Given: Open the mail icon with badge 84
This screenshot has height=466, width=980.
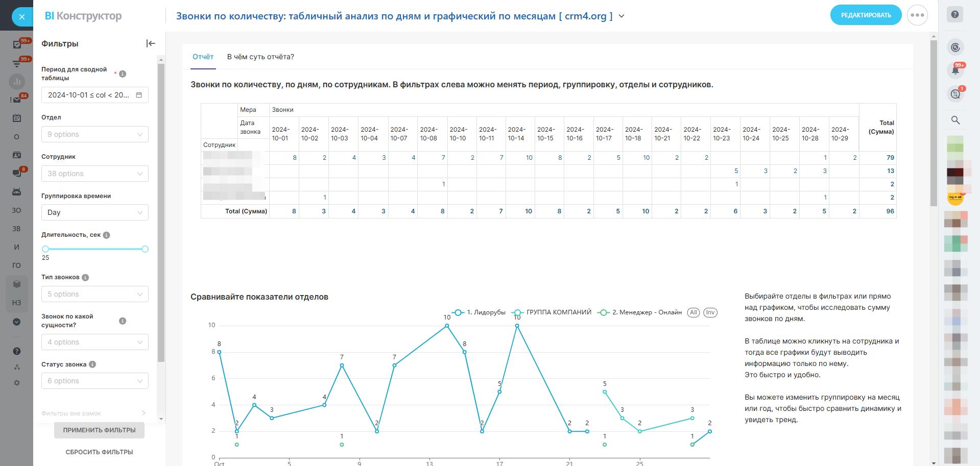Looking at the screenshot, I should coord(17,100).
